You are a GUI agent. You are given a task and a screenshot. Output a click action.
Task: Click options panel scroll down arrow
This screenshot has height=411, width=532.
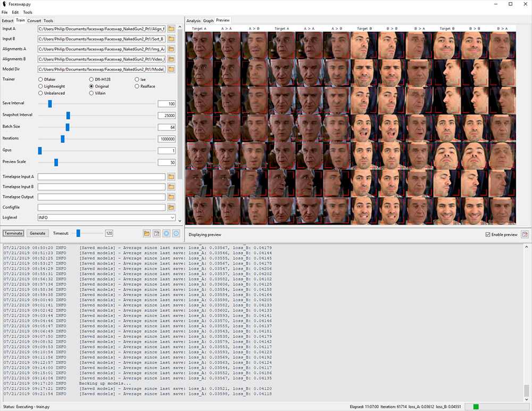tap(180, 221)
